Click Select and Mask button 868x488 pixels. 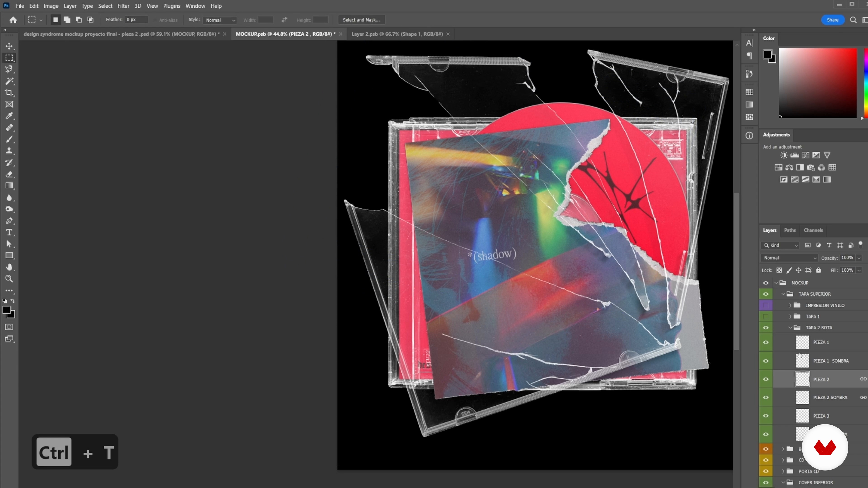tap(361, 20)
